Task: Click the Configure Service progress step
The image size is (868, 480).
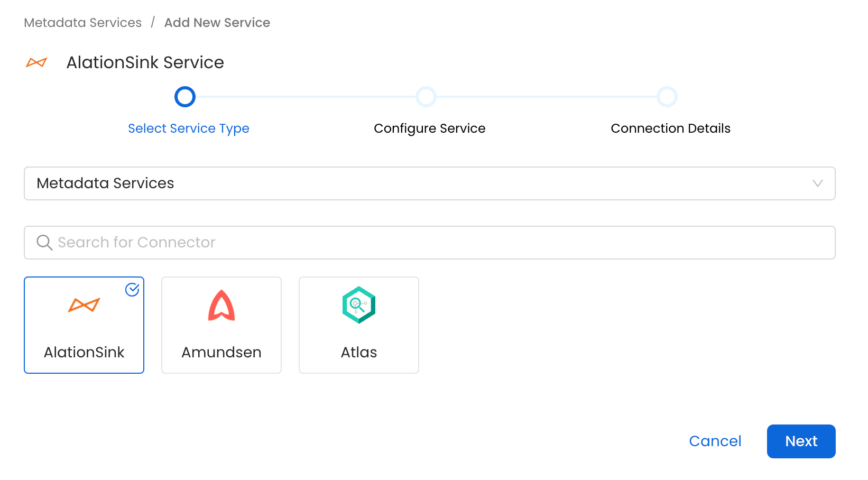Action: click(x=426, y=97)
